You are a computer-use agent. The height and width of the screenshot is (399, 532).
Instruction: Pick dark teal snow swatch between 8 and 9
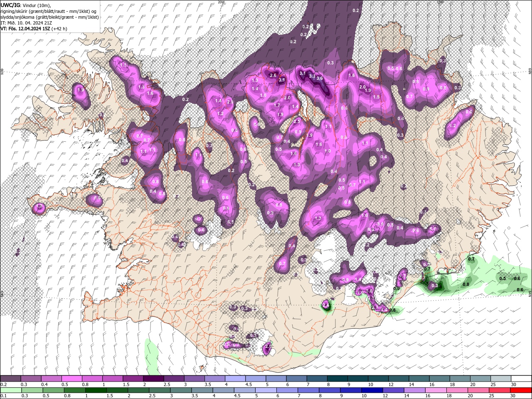click(337, 379)
